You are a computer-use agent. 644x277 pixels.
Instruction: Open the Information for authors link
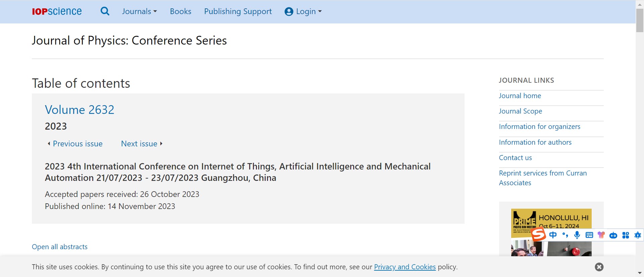tap(535, 142)
